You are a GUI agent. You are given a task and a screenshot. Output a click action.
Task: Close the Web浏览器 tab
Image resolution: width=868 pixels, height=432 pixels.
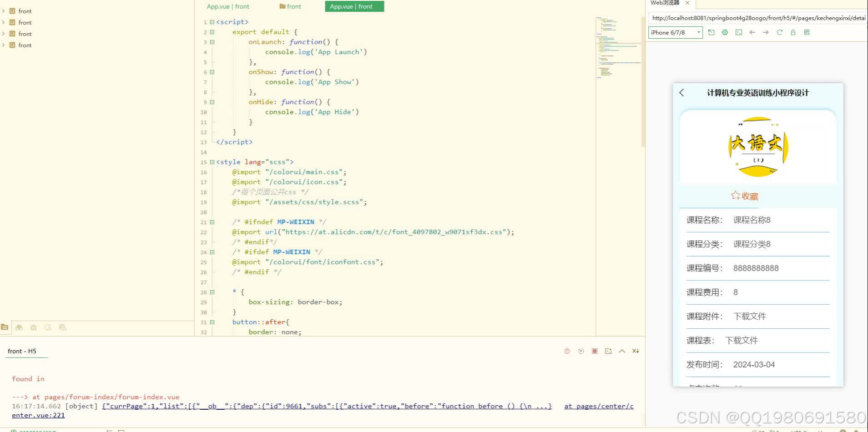tap(687, 3)
